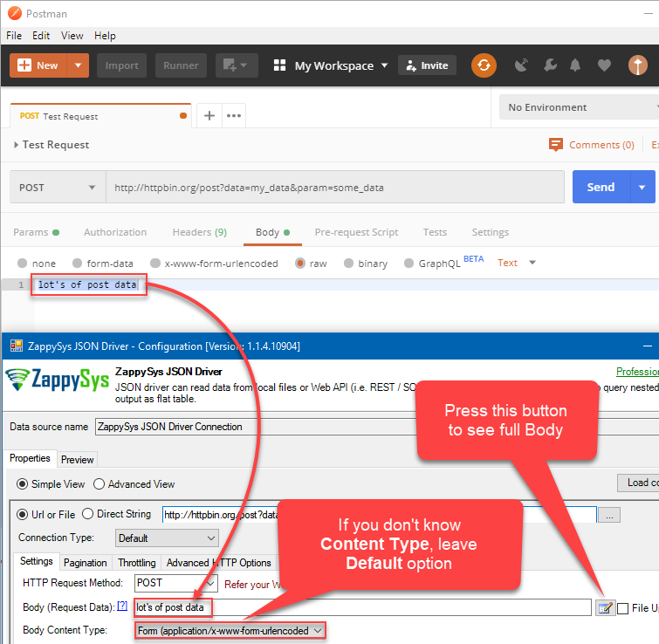Viewport: 659px width, 644px height.
Task: Click the Invite button
Action: point(427,65)
